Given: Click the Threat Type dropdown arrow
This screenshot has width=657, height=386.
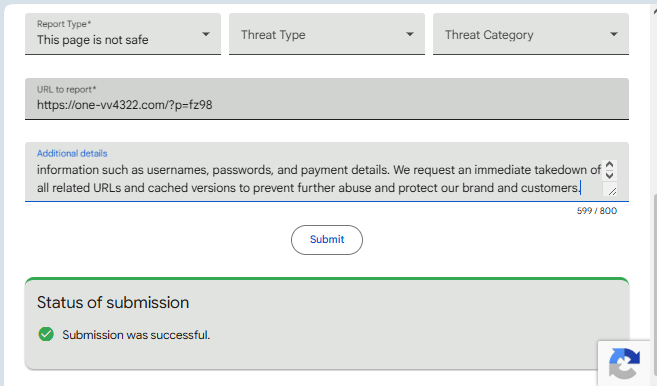Looking at the screenshot, I should [410, 34].
